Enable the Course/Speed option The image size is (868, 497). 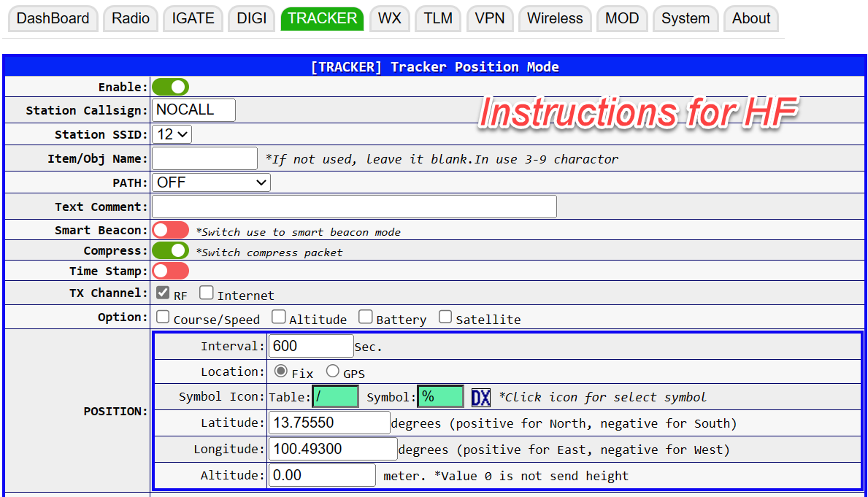click(x=164, y=317)
